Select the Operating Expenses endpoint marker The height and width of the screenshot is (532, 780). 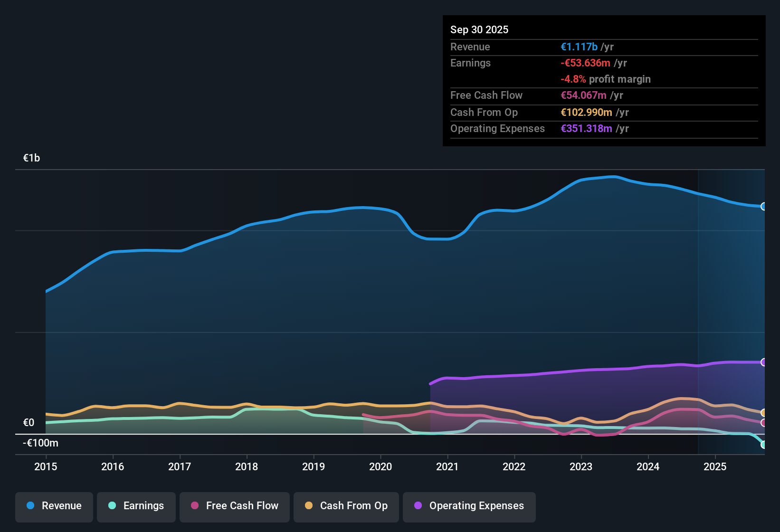pos(763,362)
